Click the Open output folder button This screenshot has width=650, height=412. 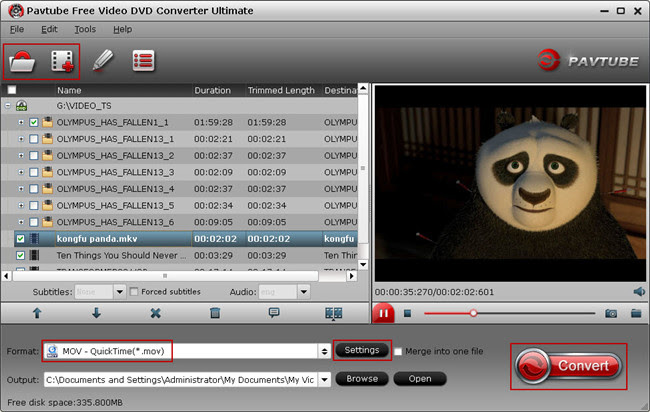click(420, 379)
